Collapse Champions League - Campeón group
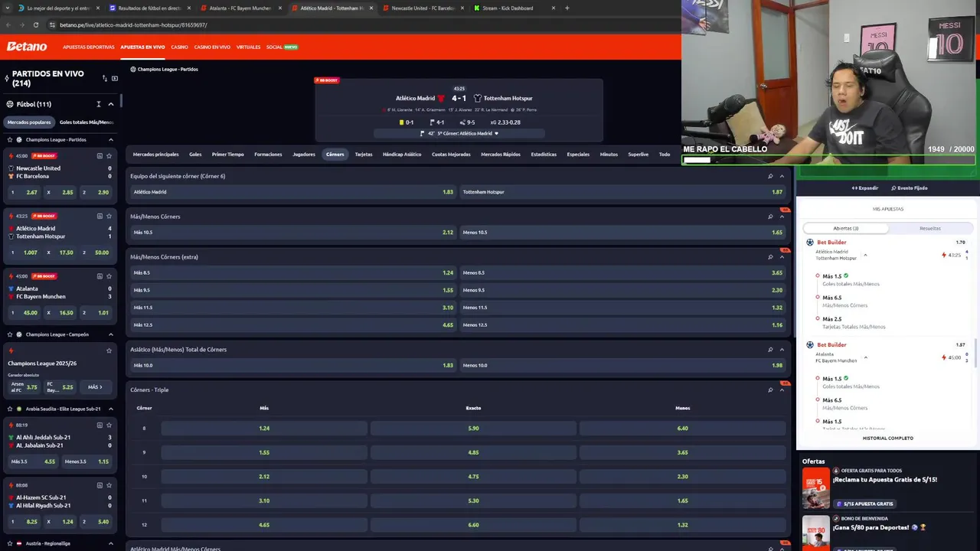Viewport: 980px width, 551px height. pos(110,334)
